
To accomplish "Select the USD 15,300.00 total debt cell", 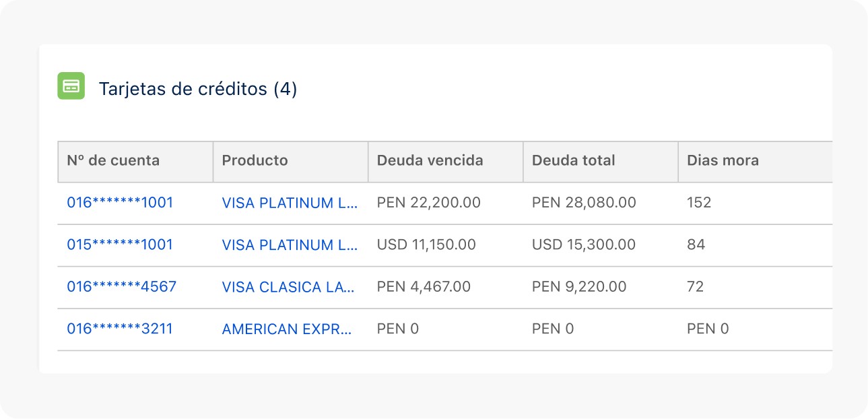I will [583, 245].
